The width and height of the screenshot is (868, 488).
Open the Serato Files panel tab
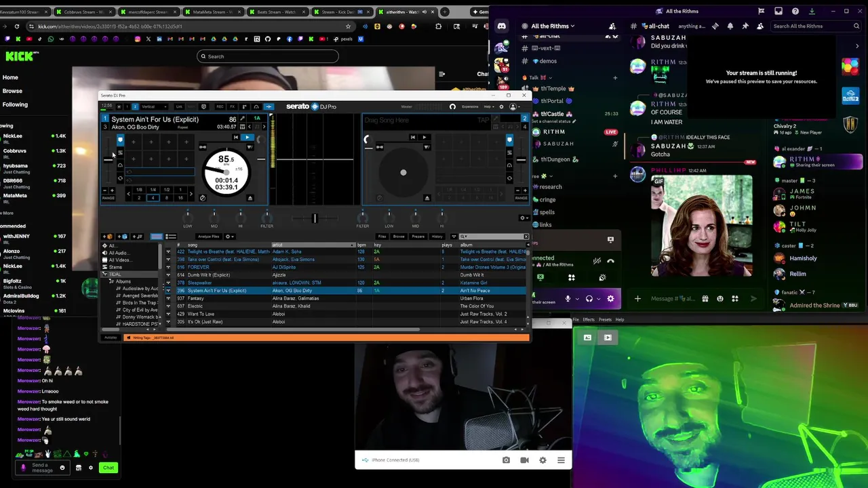tap(382, 237)
